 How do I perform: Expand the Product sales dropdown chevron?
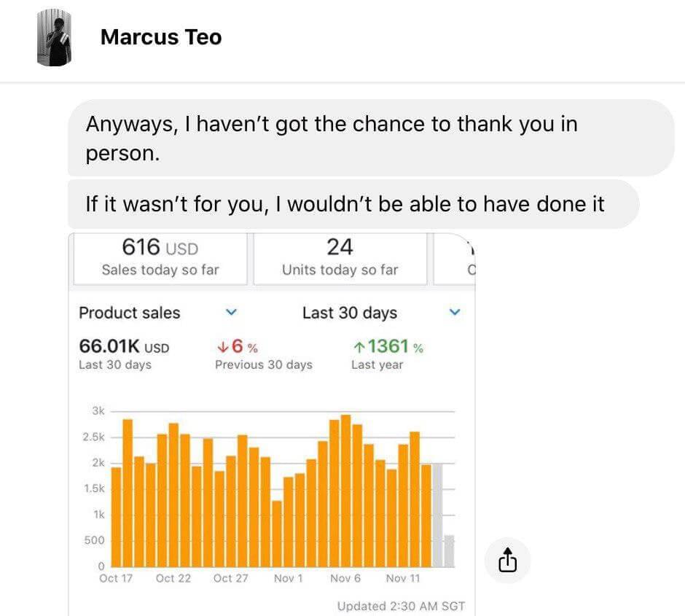coord(231,312)
